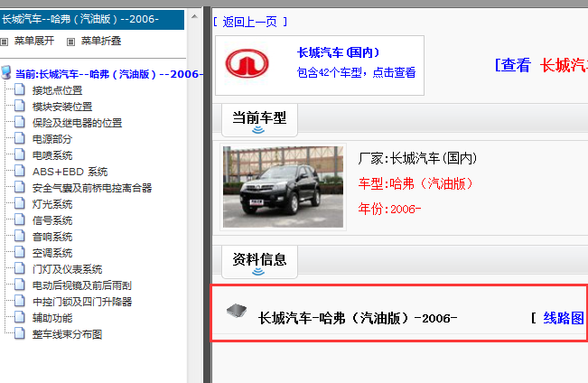The image size is (588, 383).
Task: Expand menu via 菜单展开 text
Action: [34, 41]
